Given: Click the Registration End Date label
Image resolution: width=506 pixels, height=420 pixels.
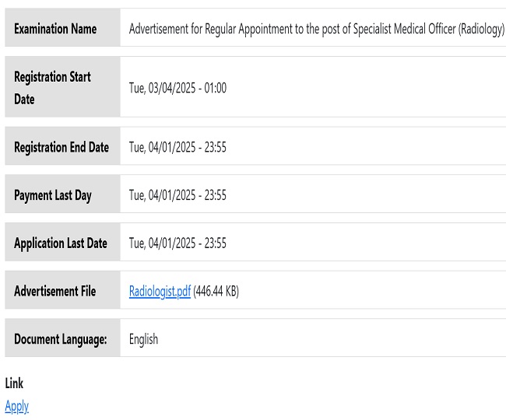Looking at the screenshot, I should click(61, 147).
